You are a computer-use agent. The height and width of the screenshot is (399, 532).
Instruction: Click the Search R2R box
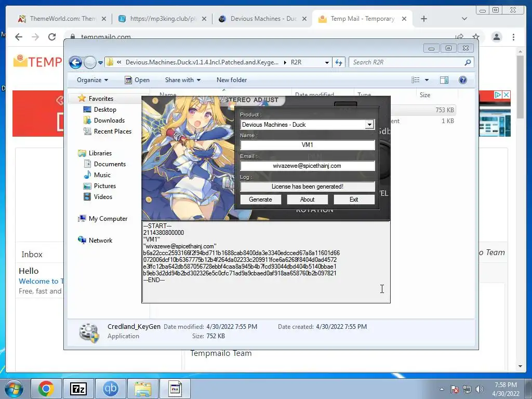click(406, 62)
